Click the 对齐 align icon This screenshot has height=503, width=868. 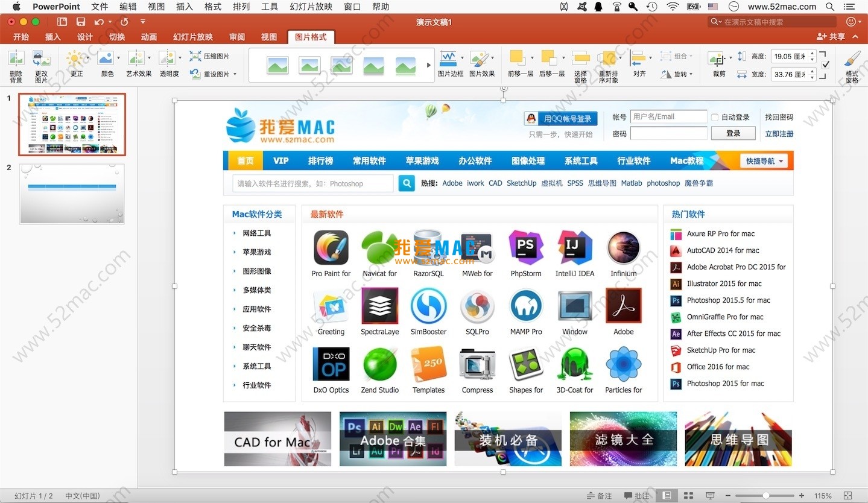pyautogui.click(x=637, y=59)
